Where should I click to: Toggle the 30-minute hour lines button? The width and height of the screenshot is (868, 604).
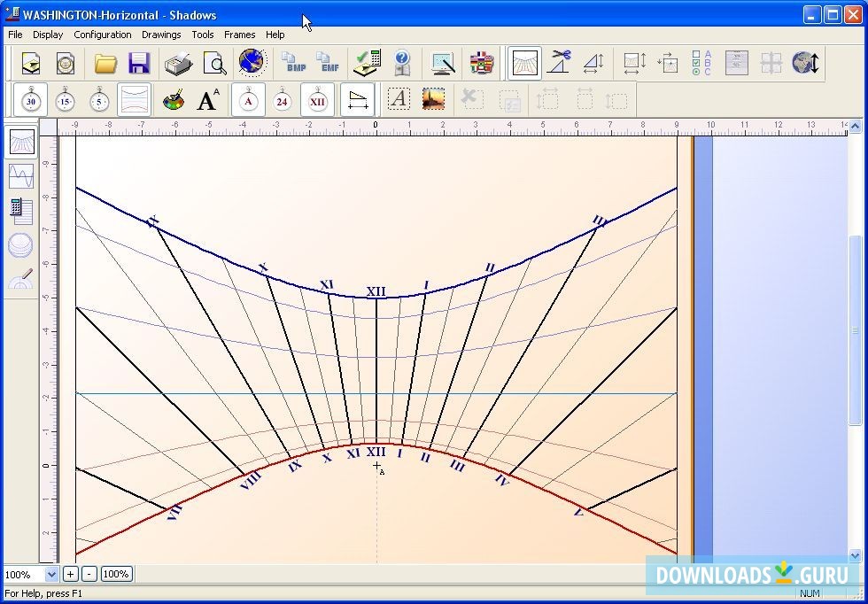(31, 101)
